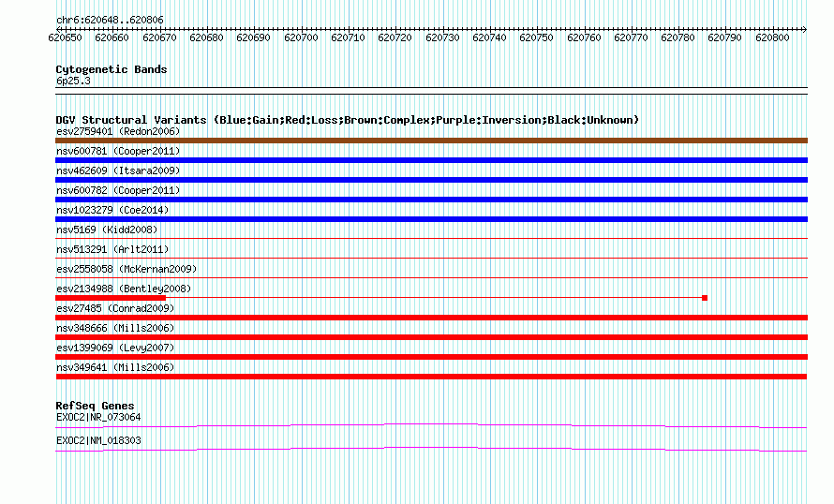This screenshot has height=504, width=834.
Task: Click ruler position 620750
Action: 536,37
